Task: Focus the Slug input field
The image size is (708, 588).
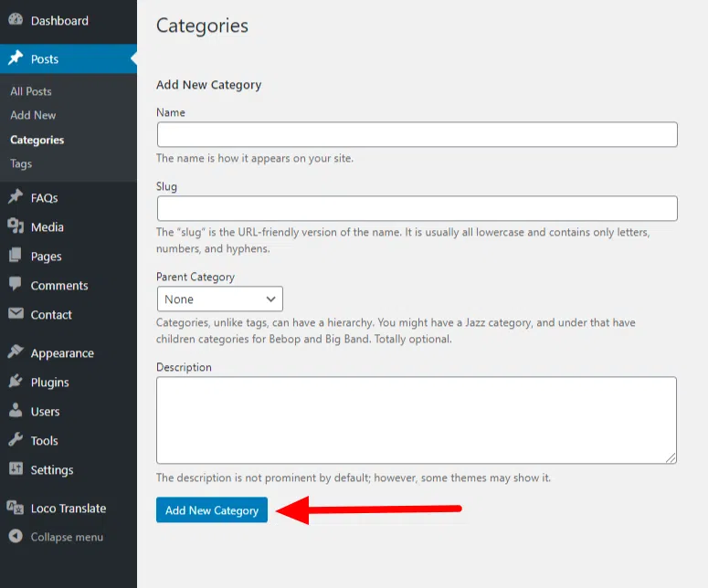Action: (417, 208)
